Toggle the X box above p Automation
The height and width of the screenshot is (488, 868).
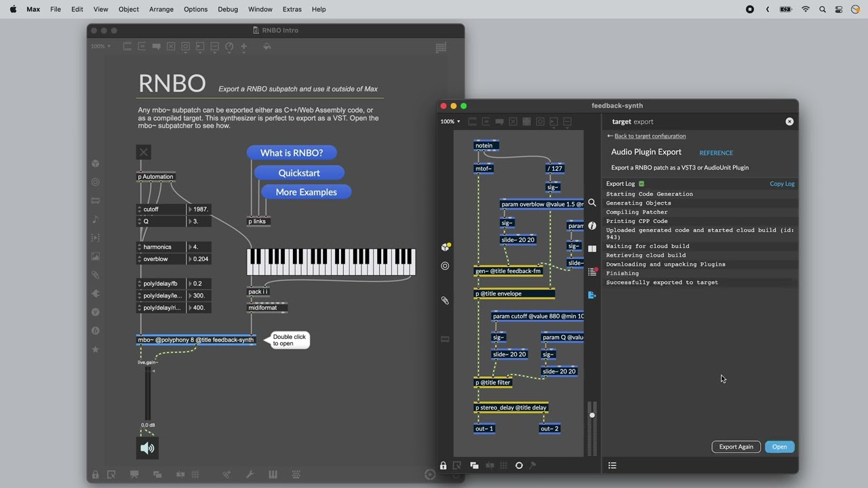point(143,152)
